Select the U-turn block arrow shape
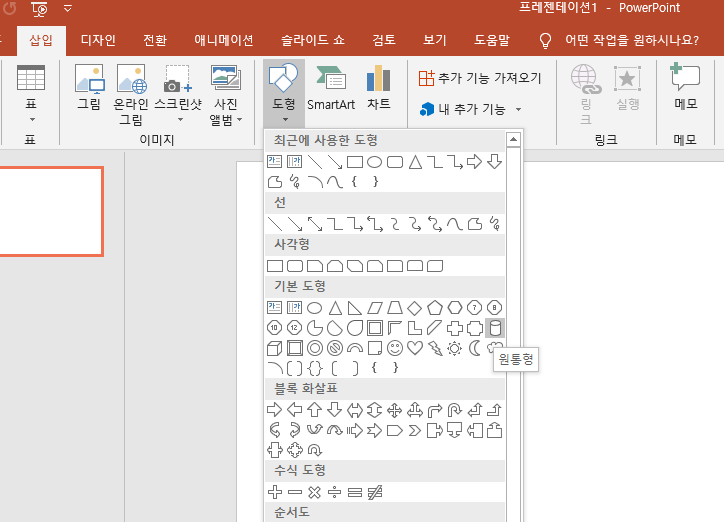This screenshot has width=724, height=522. coord(454,409)
